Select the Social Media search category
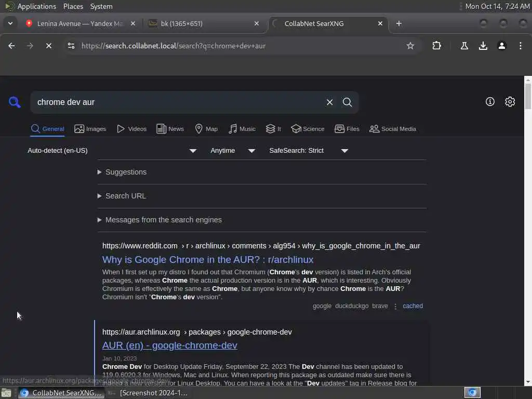This screenshot has width=532, height=399. [393, 129]
